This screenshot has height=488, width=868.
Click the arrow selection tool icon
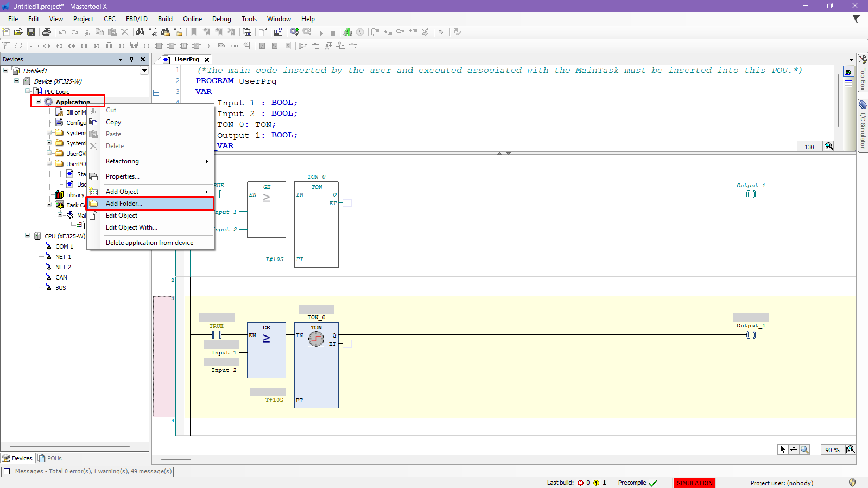tap(782, 449)
